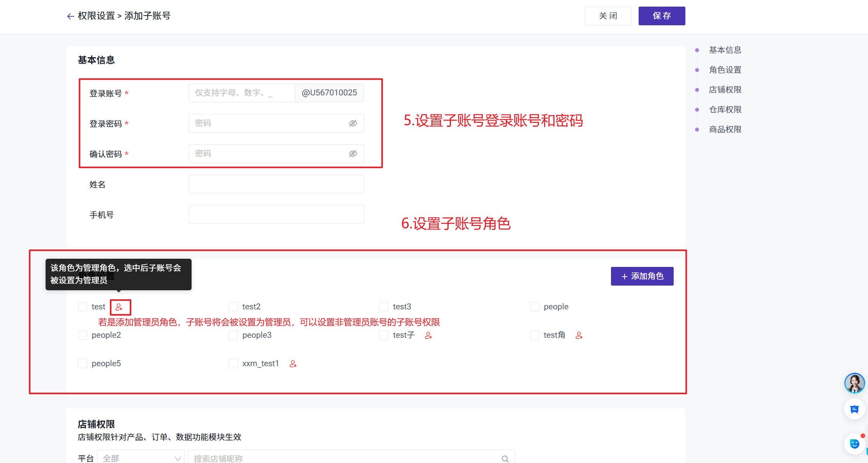
Task: Click admin role icon next to test子
Action: point(428,335)
